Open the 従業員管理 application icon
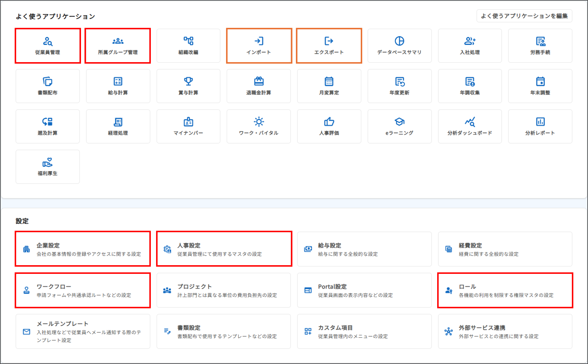 click(48, 41)
